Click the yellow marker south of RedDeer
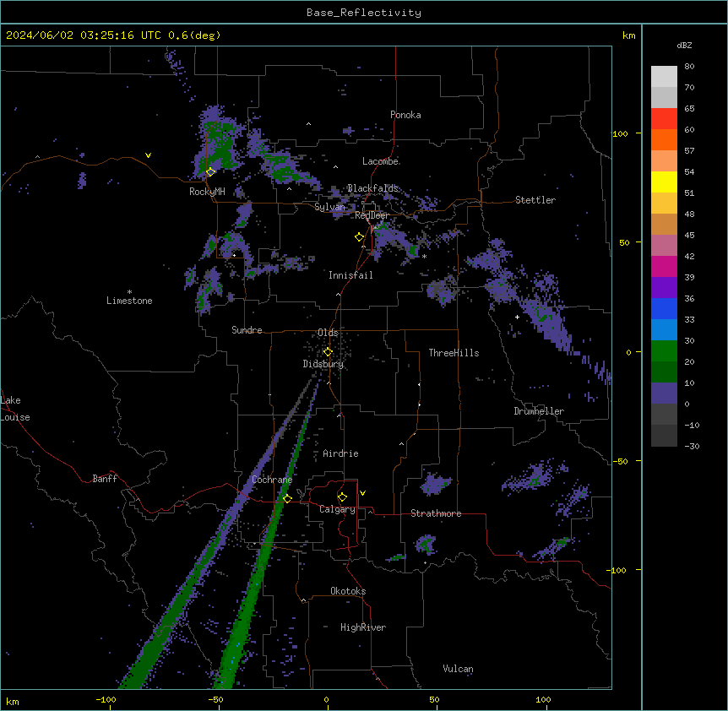 pos(359,237)
